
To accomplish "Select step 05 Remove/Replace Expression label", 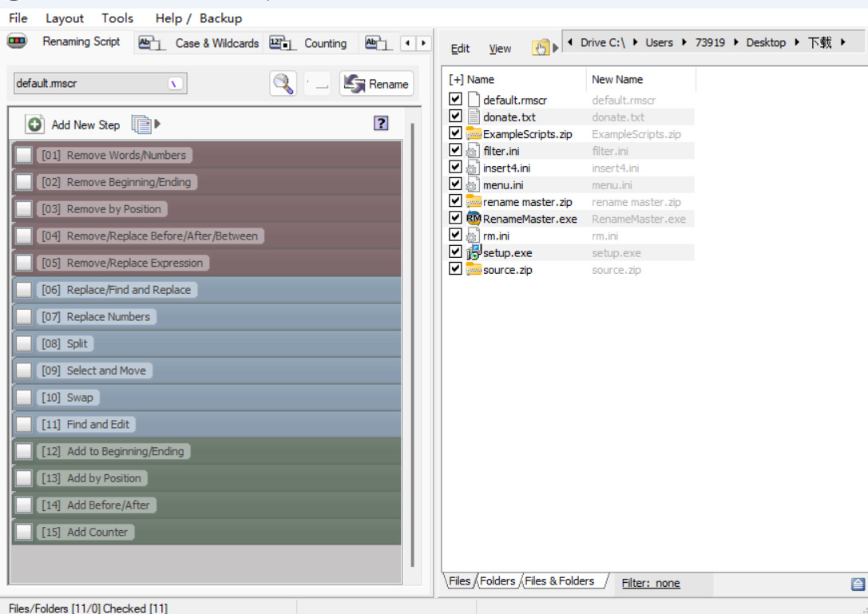I will [122, 263].
